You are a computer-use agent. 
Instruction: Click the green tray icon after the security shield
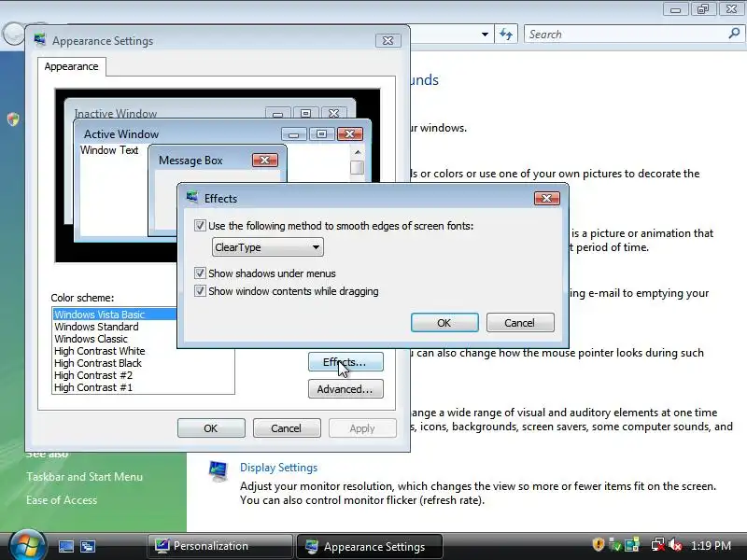tap(615, 544)
